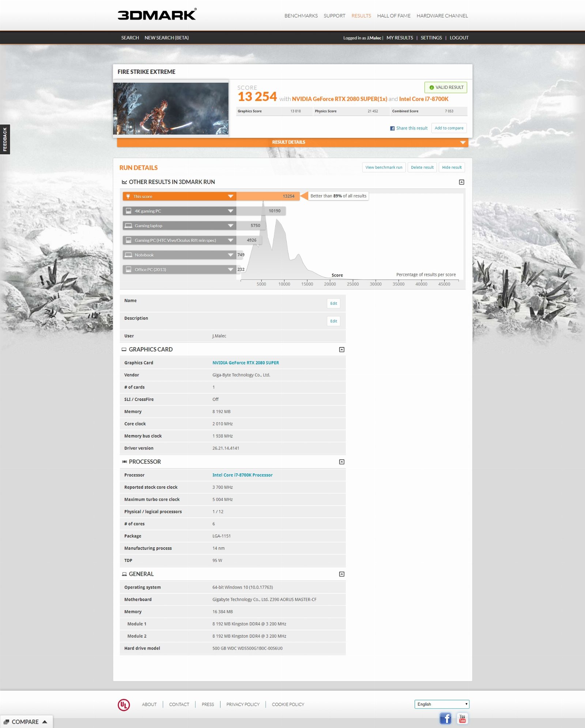This screenshot has width=585, height=728.
Task: Open the YouTube icon in footer
Action: 462,718
